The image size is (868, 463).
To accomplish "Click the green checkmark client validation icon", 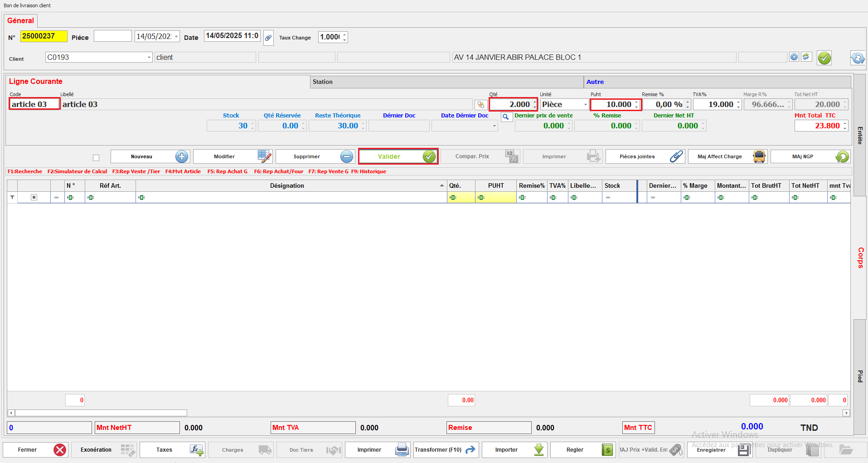I will (x=824, y=58).
